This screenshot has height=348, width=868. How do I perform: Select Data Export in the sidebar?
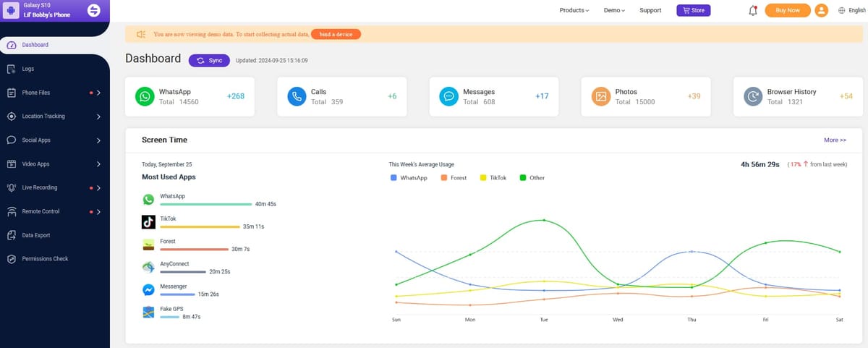pyautogui.click(x=35, y=235)
